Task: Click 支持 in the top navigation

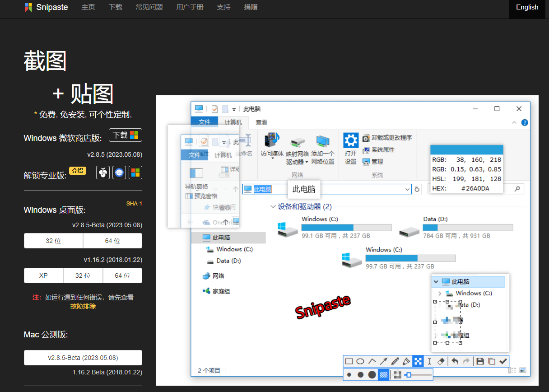Action: [223, 7]
